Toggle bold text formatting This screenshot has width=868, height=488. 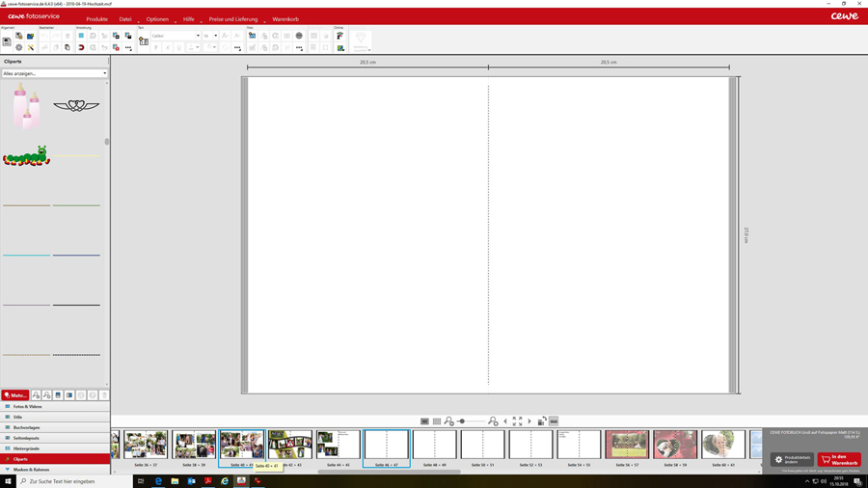tap(156, 47)
